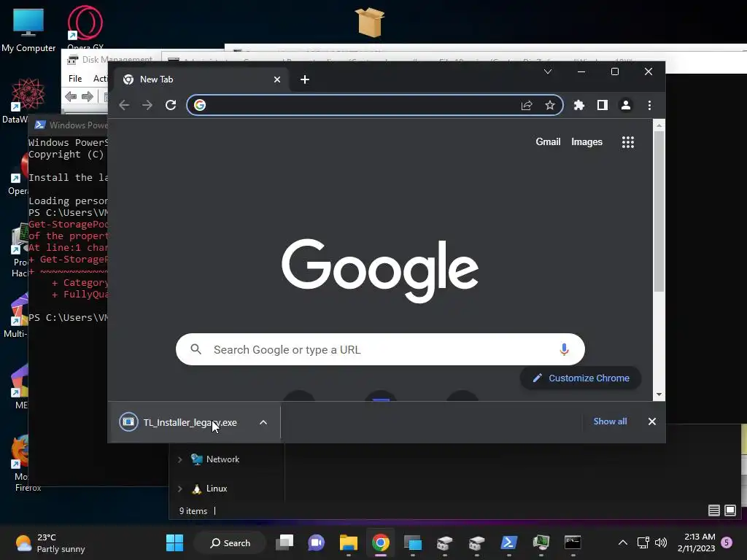Click Customize Chrome button
This screenshot has height=560, width=747.
[x=581, y=378]
